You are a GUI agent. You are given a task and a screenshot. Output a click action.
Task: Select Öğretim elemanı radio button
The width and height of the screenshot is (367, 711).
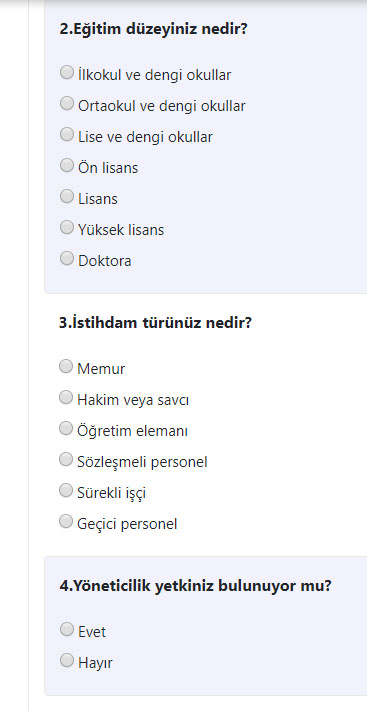[x=66, y=429]
